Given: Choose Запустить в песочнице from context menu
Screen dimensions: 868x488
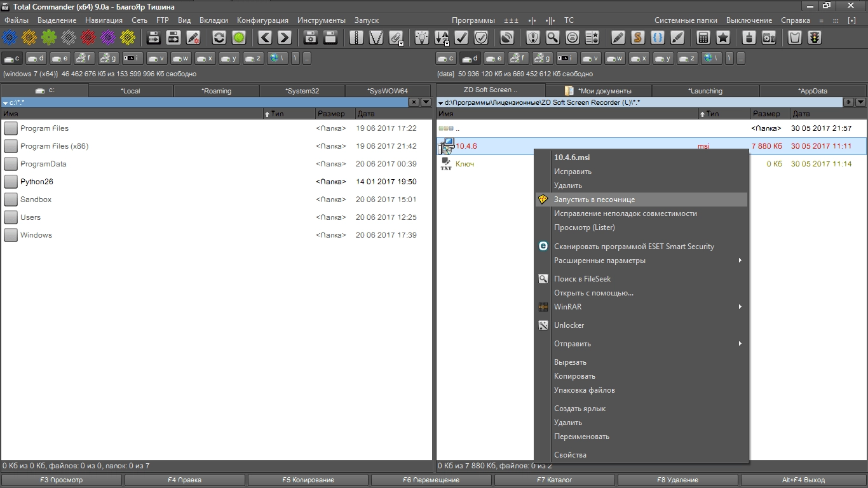Looking at the screenshot, I should coord(641,200).
